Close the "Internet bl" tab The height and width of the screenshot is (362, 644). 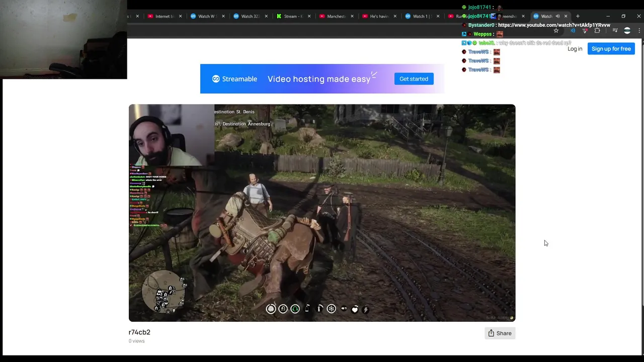(x=180, y=16)
